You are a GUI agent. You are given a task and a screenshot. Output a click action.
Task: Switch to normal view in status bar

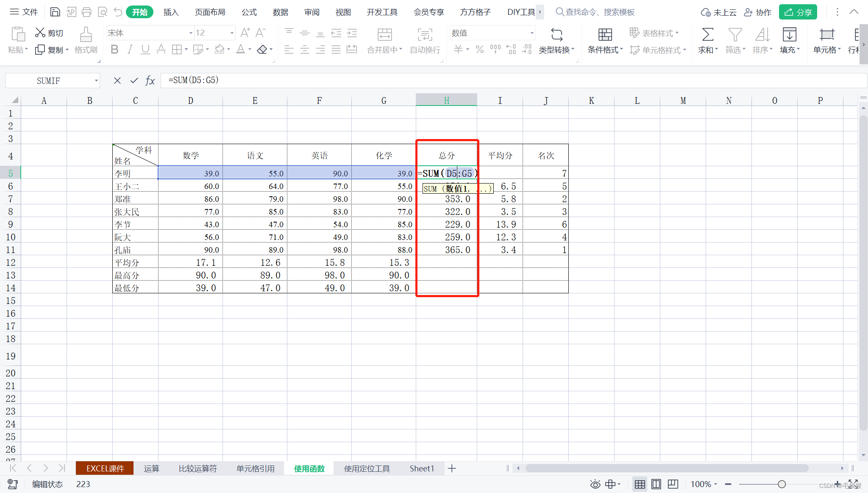point(640,484)
